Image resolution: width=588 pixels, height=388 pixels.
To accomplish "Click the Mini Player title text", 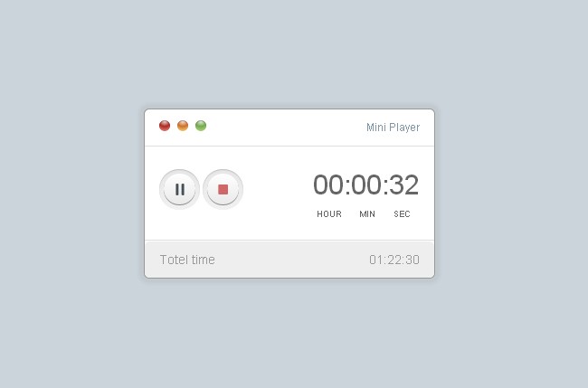I will click(393, 128).
